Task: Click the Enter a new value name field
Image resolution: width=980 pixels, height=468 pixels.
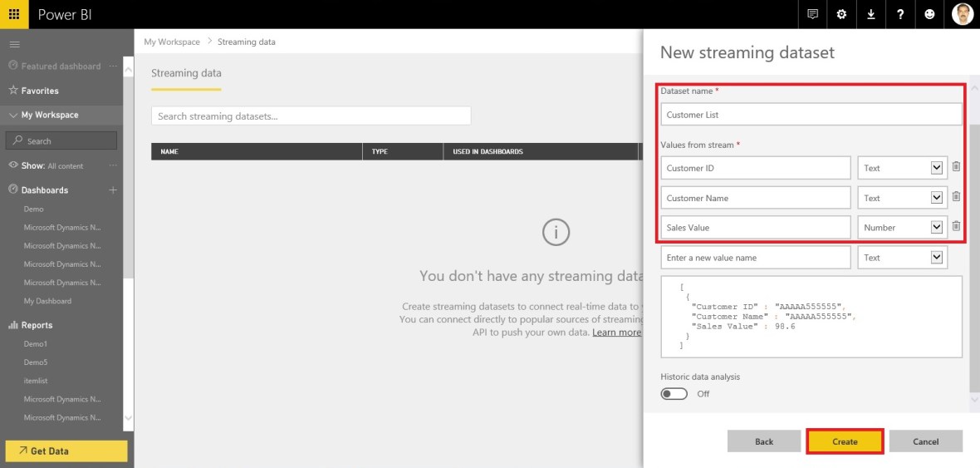Action: (x=756, y=257)
